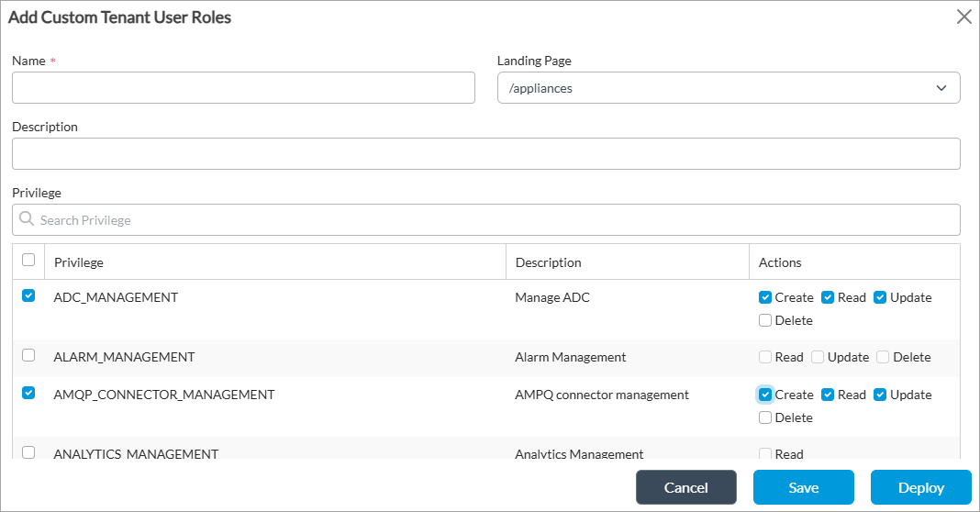Uncheck Read action for AMQP_CONNECTOR_MANAGEMENT
This screenshot has height=512, width=980.
[x=828, y=395]
